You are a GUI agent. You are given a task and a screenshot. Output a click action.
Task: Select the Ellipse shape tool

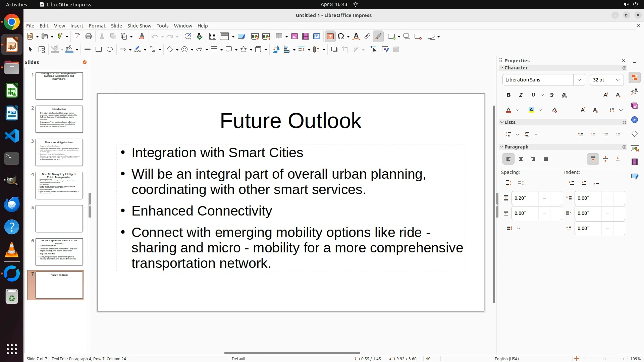pyautogui.click(x=110, y=50)
